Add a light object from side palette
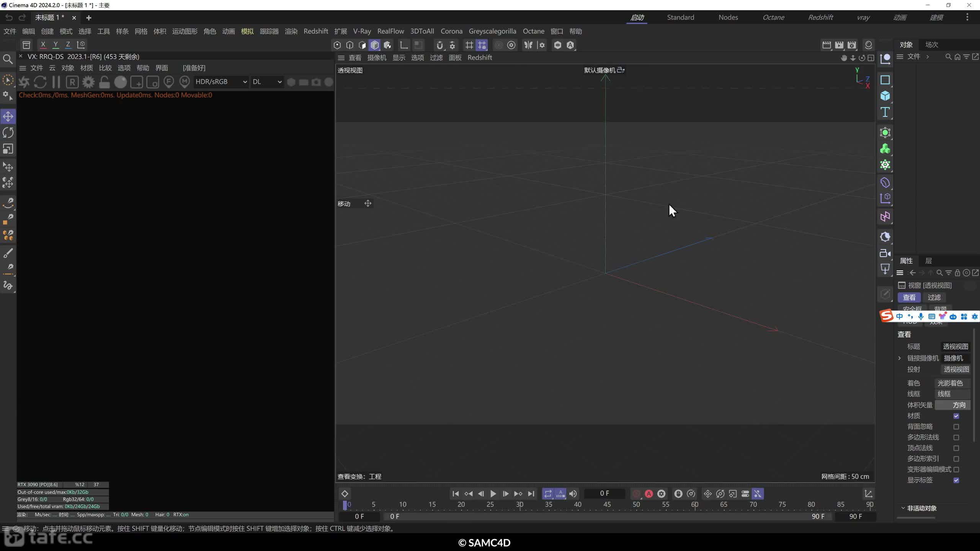The width and height of the screenshot is (980, 551). coord(885,269)
